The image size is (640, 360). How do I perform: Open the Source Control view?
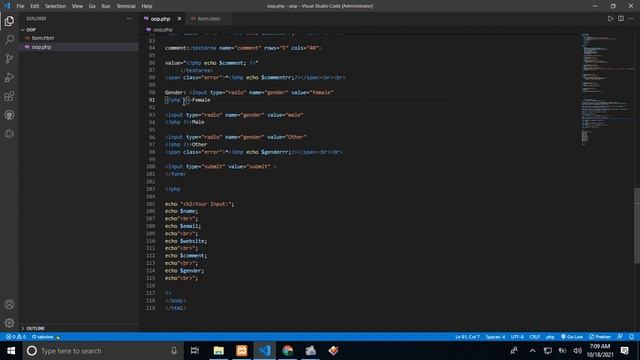click(9, 58)
